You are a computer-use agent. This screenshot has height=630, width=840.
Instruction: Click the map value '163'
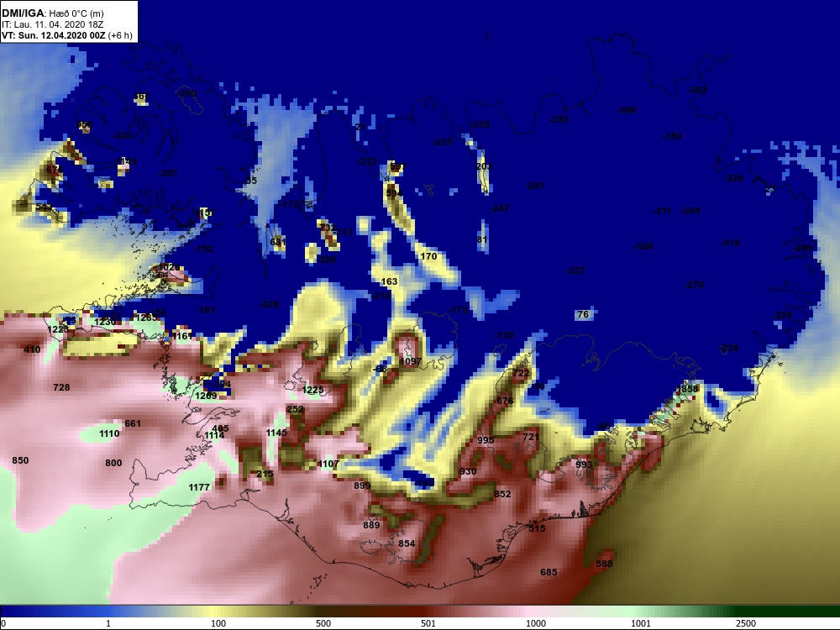pyautogui.click(x=390, y=281)
